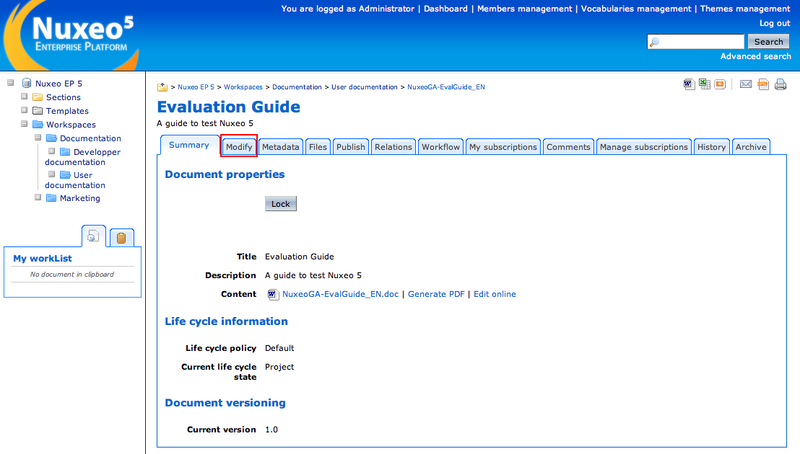The width and height of the screenshot is (800, 454).
Task: Click Generate PDF link
Action: point(436,294)
